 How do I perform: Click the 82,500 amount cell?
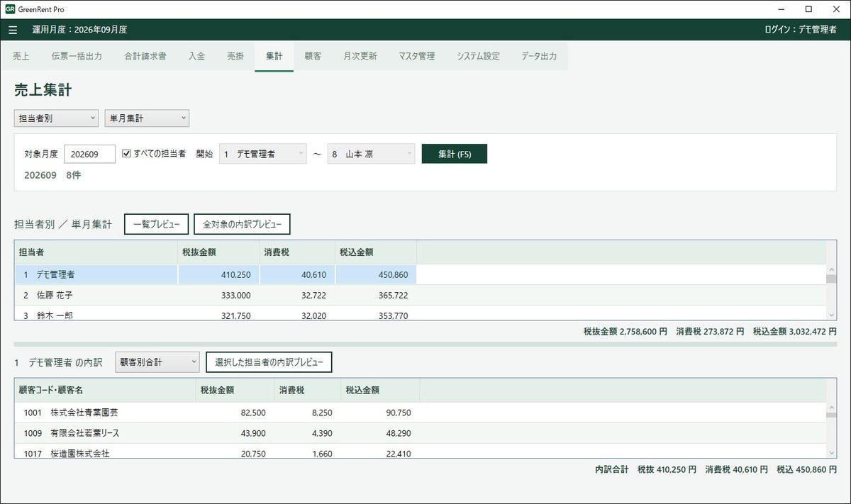click(x=234, y=412)
